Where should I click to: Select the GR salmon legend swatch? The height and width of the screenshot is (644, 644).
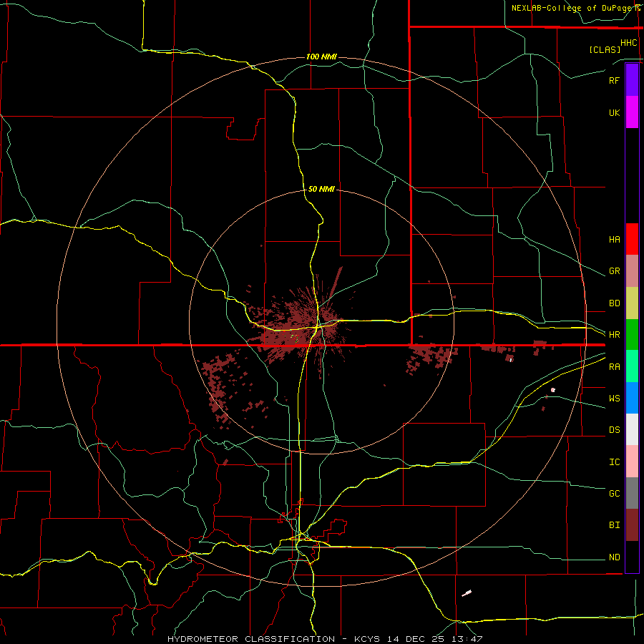(632, 271)
